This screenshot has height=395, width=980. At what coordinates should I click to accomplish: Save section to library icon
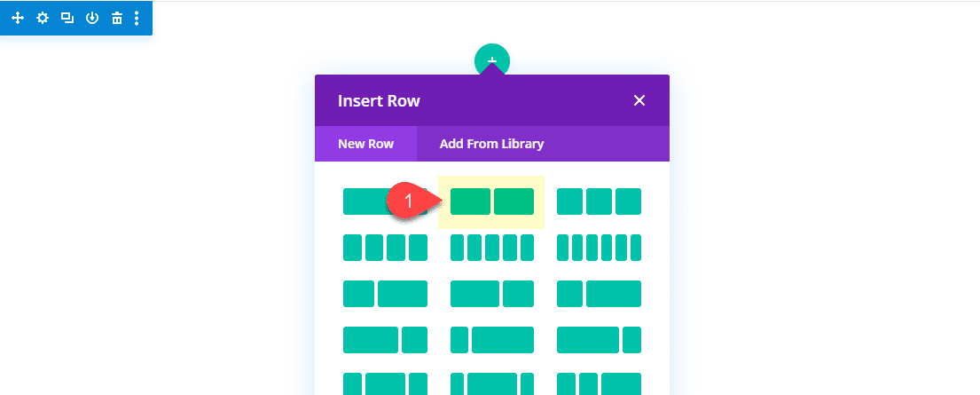[92, 18]
